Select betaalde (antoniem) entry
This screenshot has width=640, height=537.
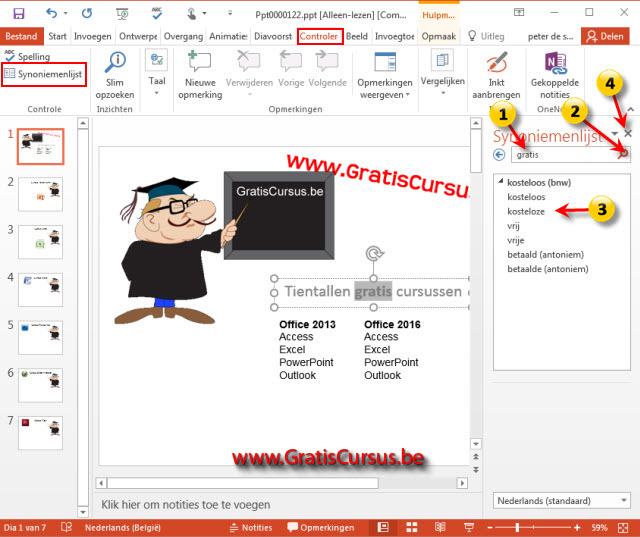[x=548, y=269]
